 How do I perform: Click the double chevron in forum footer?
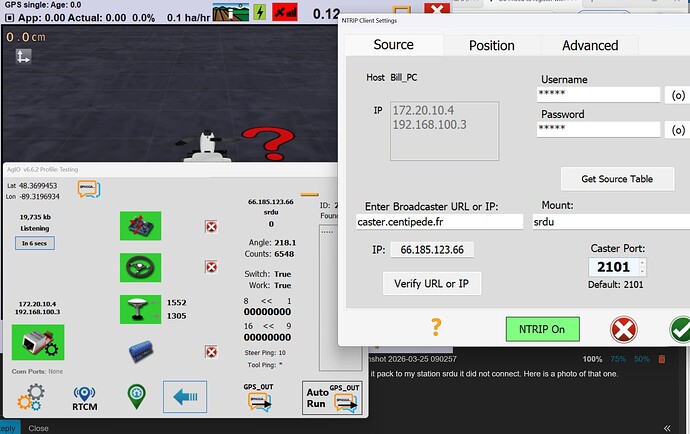(667, 428)
